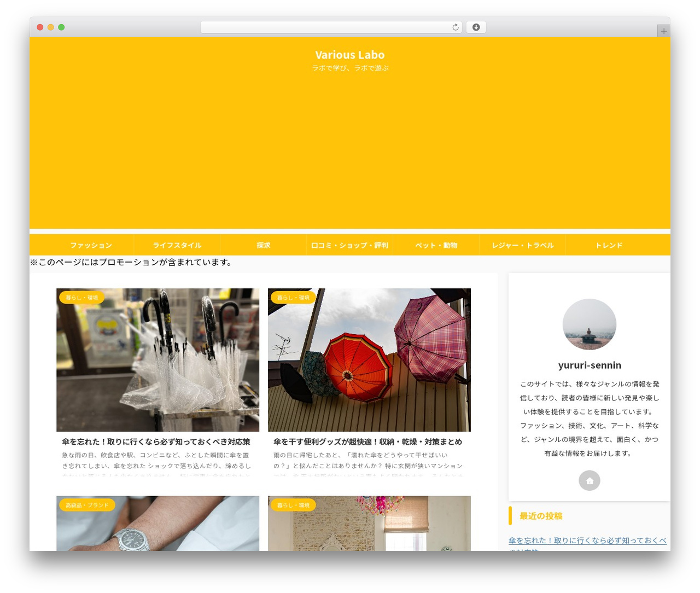Open the brick wall room article thumbnail
The height and width of the screenshot is (593, 700).
coord(369,524)
